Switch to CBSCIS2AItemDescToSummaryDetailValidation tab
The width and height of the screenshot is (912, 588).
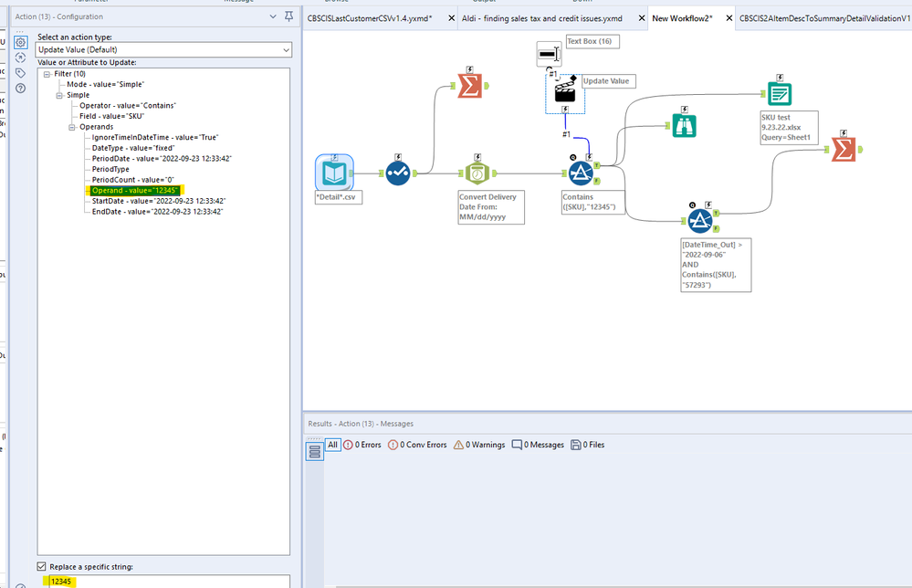(824, 18)
